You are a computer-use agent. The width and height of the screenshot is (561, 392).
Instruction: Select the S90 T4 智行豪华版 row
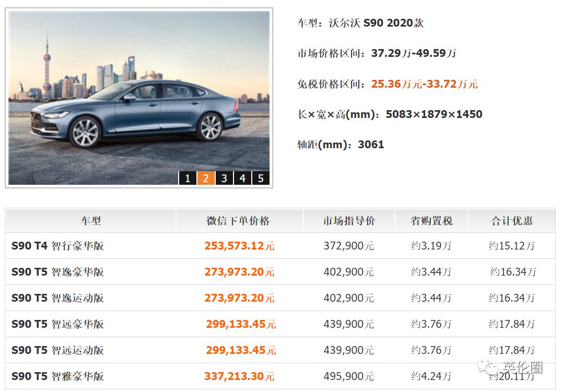(57, 246)
